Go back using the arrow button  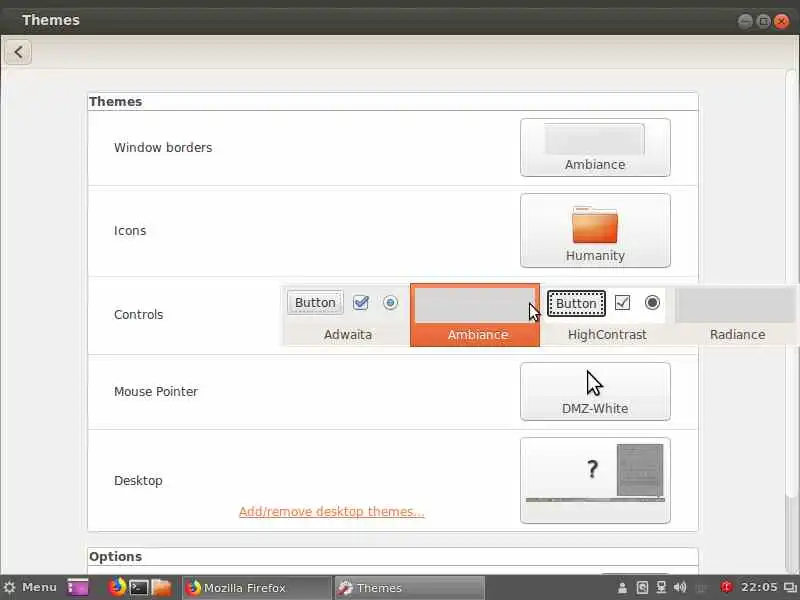point(18,52)
